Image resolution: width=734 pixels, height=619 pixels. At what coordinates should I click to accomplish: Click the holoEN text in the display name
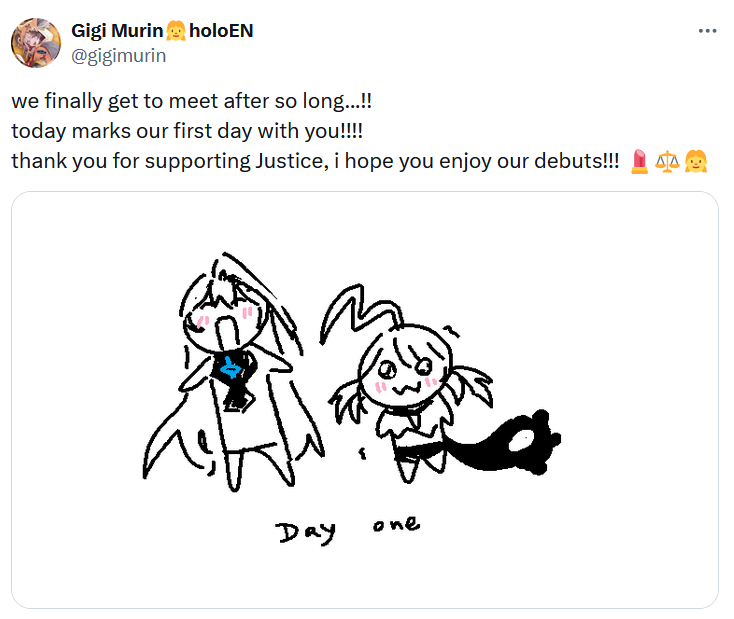(221, 31)
